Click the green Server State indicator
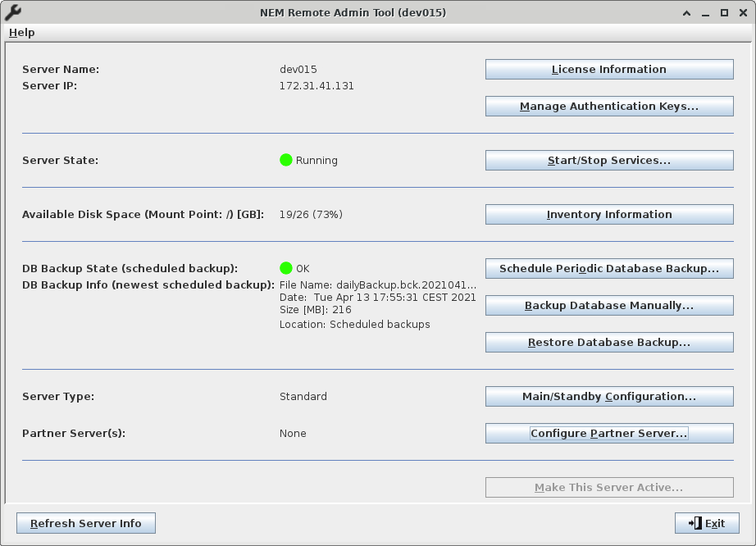 pyautogui.click(x=286, y=160)
